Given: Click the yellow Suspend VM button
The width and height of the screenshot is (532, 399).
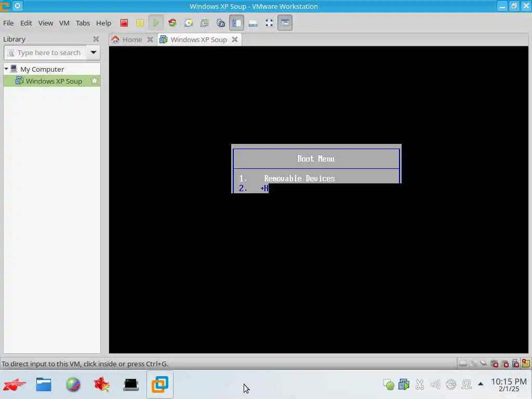Looking at the screenshot, I should click(140, 23).
